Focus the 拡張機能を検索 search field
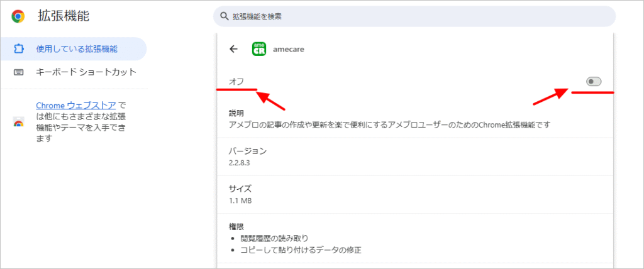Screen dimensions: 644x269 coord(415,17)
